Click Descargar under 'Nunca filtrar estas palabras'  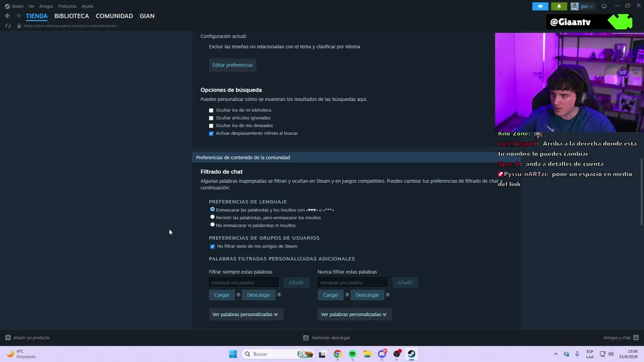[x=367, y=295]
